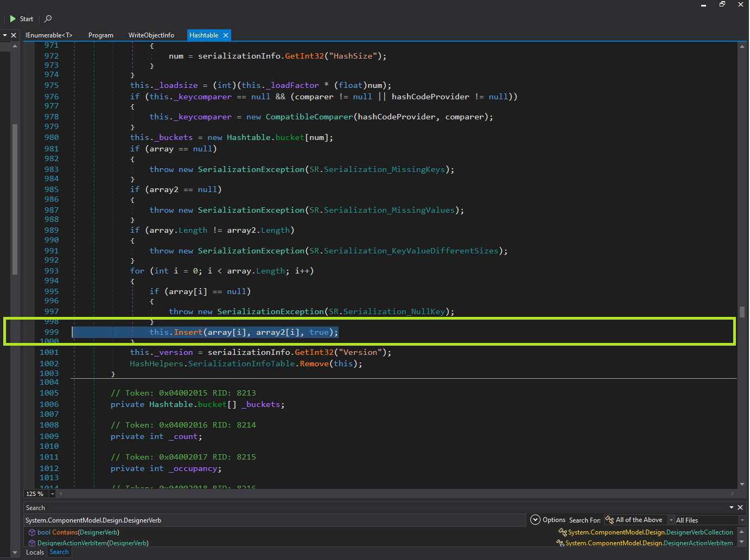Click the search text input field

coord(275,520)
